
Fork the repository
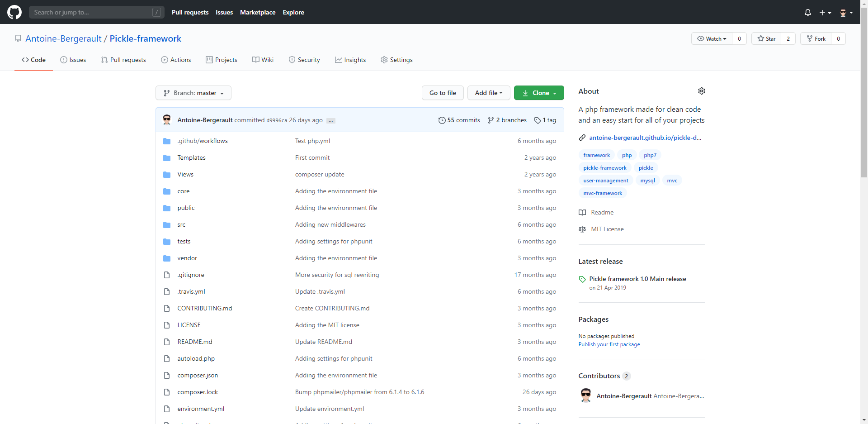[816, 38]
